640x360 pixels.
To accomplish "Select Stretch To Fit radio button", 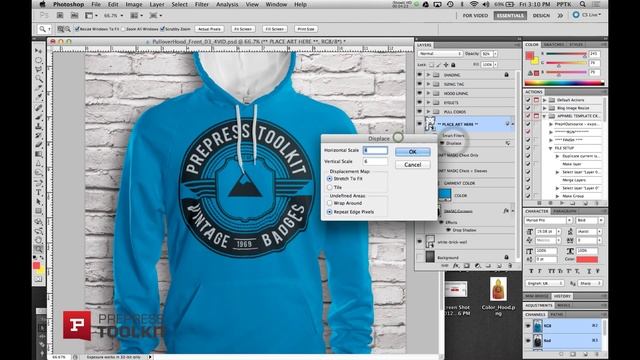I will (x=329, y=179).
